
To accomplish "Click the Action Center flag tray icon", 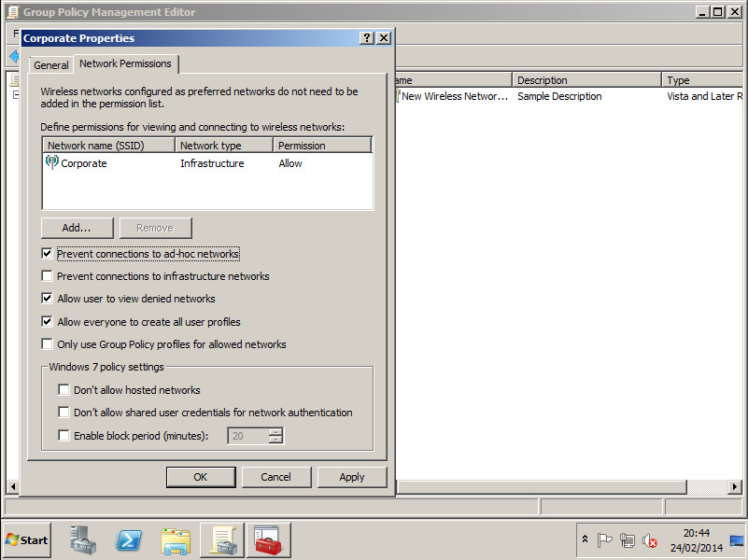I will pyautogui.click(x=604, y=540).
